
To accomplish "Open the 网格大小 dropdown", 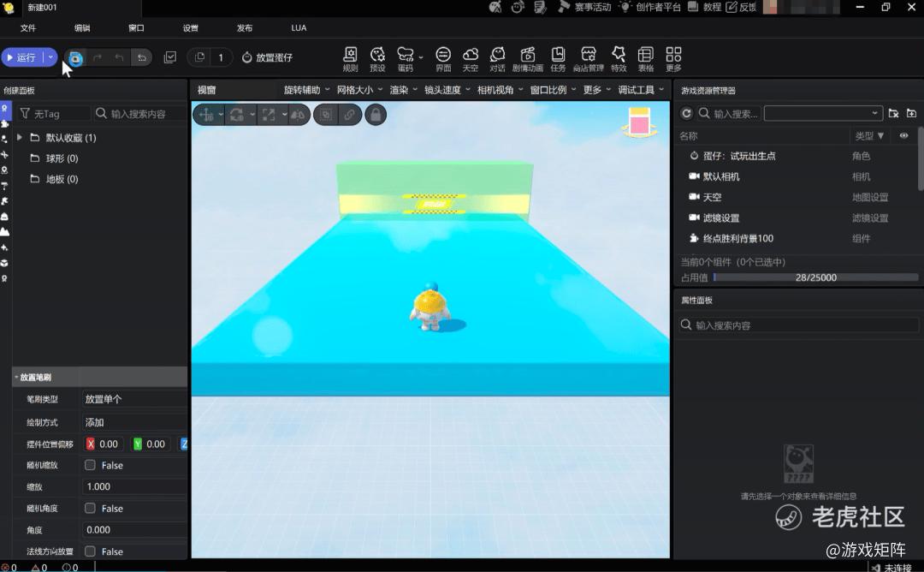I will (x=359, y=90).
